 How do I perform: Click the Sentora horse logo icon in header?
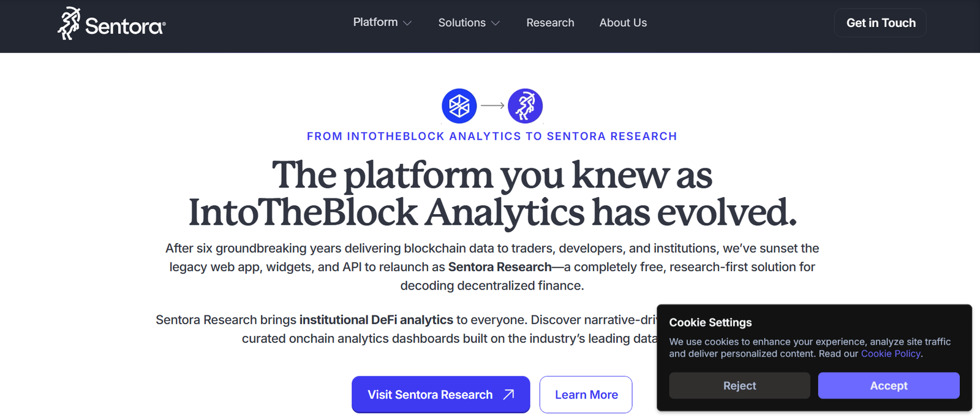(x=69, y=24)
